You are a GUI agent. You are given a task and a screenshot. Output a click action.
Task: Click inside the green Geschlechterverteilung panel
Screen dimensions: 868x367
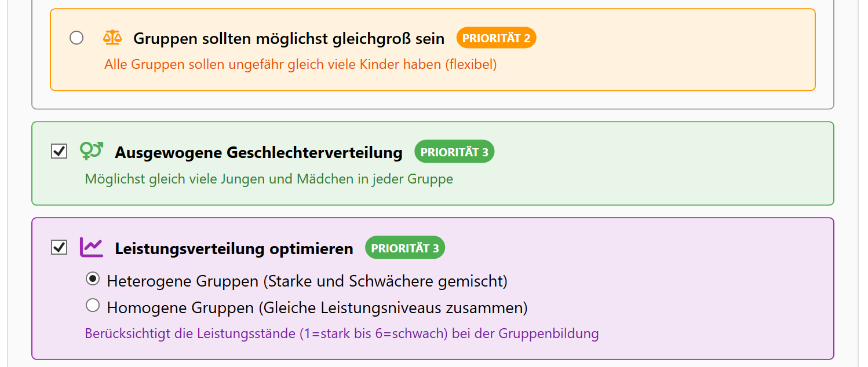click(x=637, y=163)
